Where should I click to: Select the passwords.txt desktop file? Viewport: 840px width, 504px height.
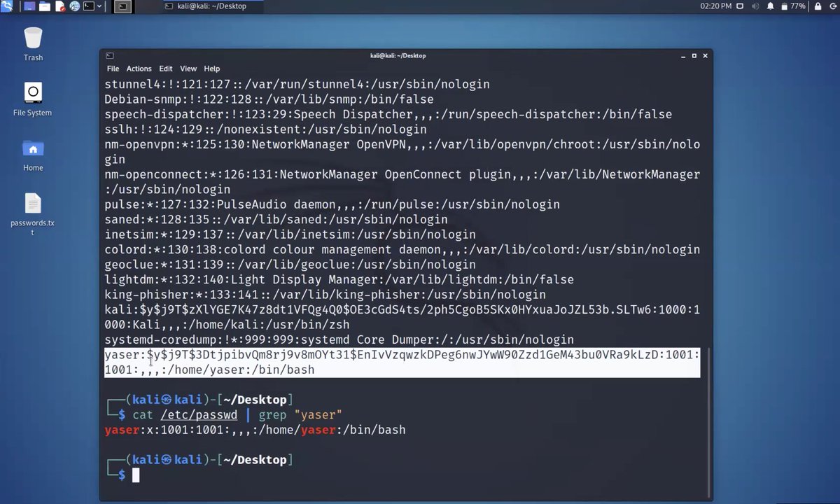[x=33, y=213]
